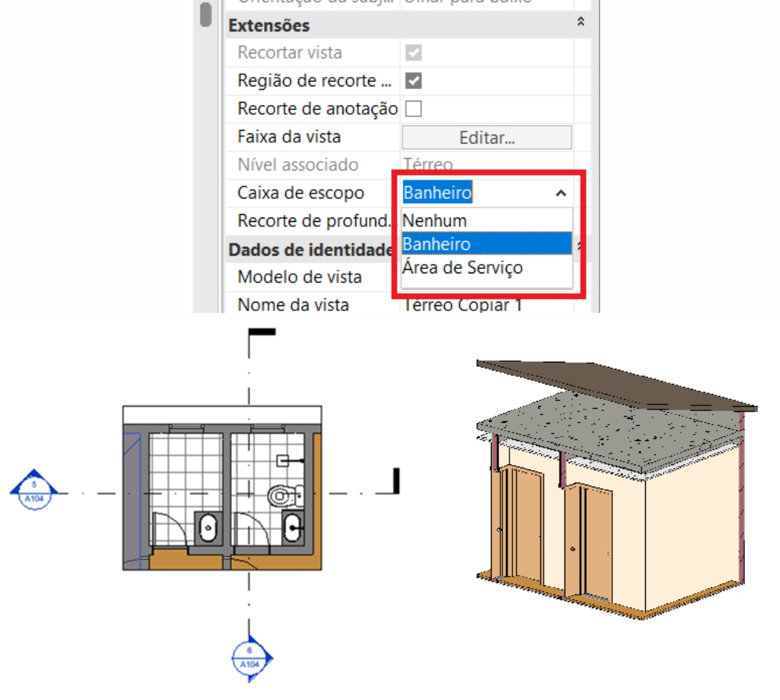Click the Térreo Copiar 1 view name value
The width and height of the screenshot is (780, 700).
pos(462,305)
